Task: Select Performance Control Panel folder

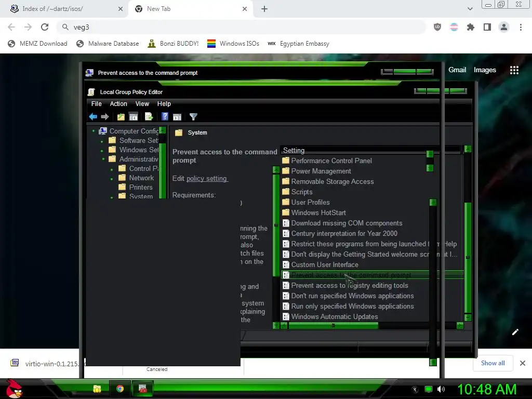Action: [x=327, y=161]
